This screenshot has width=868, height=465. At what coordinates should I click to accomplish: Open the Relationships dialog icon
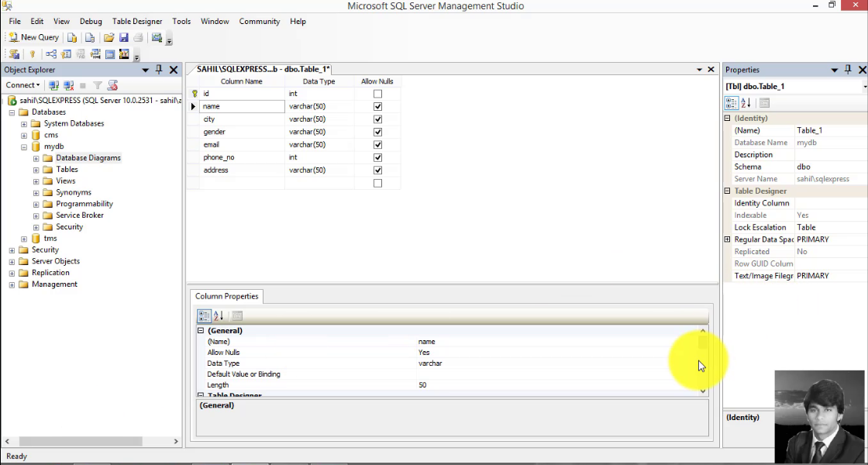(50, 53)
